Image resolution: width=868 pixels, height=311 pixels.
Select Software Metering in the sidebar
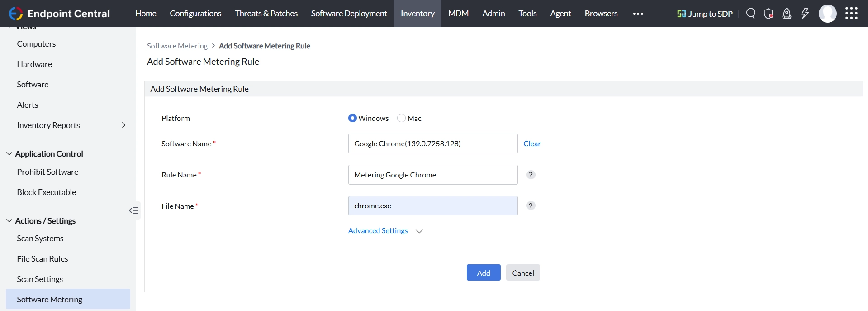point(68,299)
